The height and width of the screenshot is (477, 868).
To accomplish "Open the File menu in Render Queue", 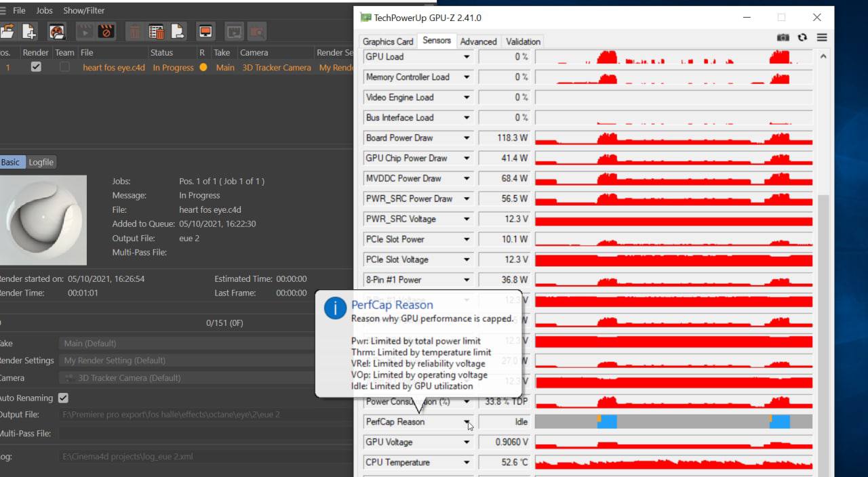I will point(19,11).
